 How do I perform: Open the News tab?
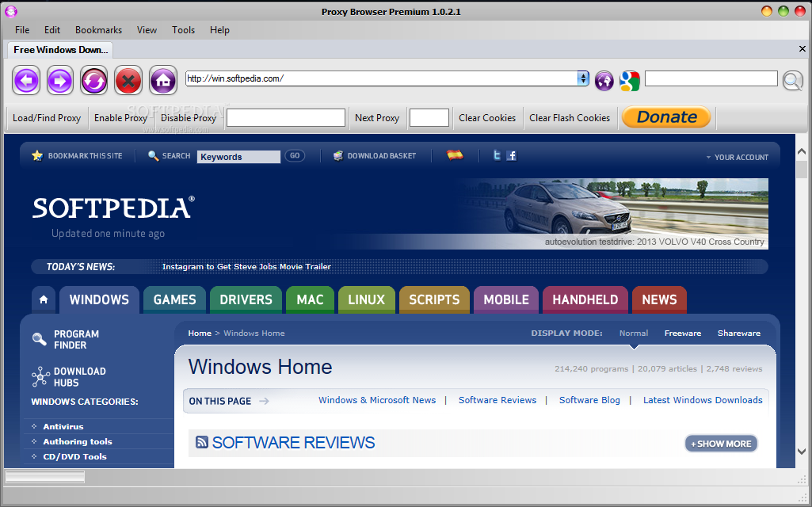click(x=659, y=300)
